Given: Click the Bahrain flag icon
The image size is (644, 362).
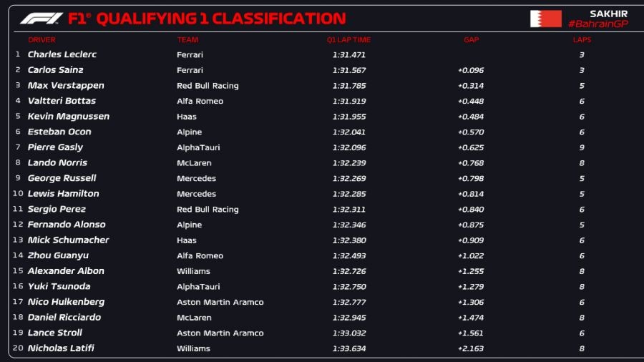Looking at the screenshot, I should pos(545,19).
